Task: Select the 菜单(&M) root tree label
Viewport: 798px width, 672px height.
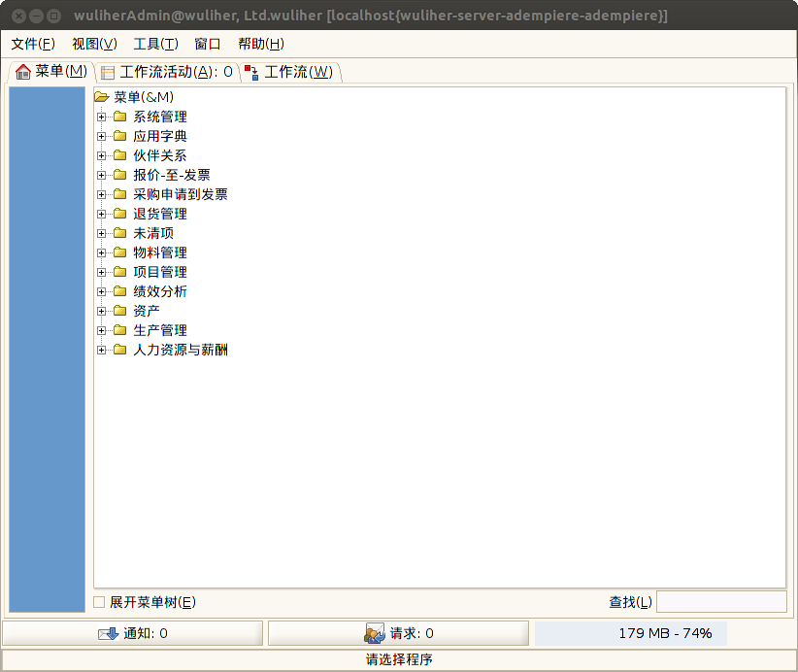Action: coord(144,97)
